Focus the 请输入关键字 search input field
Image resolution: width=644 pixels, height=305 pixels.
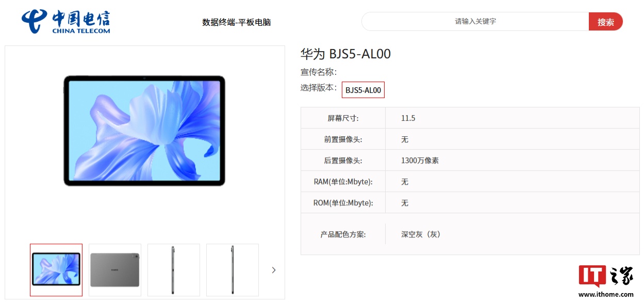coord(475,22)
